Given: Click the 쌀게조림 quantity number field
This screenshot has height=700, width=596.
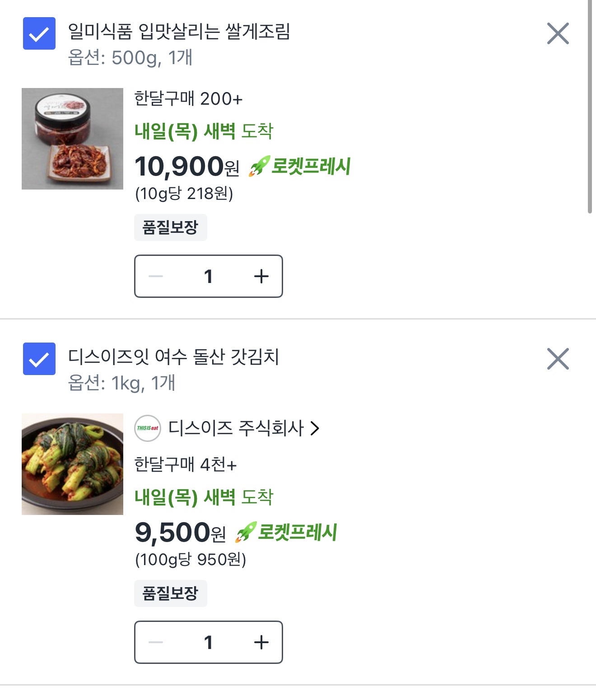Looking at the screenshot, I should tap(208, 276).
